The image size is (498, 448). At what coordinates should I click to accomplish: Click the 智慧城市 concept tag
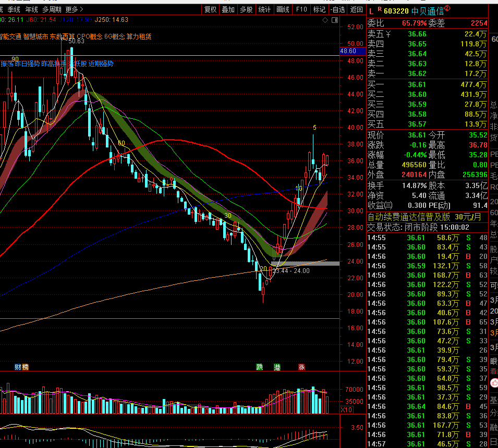tap(35, 37)
